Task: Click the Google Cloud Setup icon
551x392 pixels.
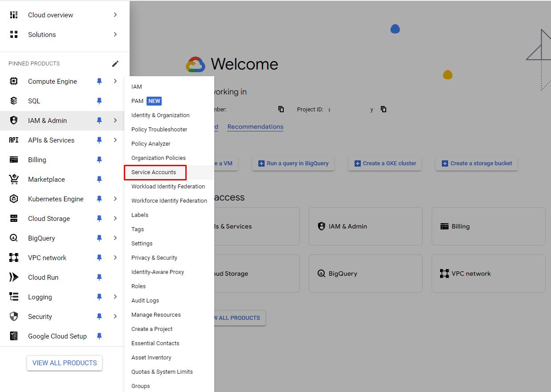Action: (x=14, y=336)
